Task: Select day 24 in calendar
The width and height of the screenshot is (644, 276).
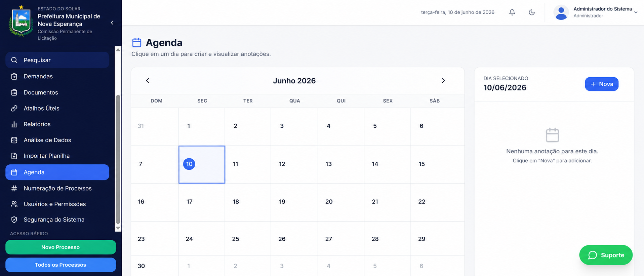Action: pos(202,238)
